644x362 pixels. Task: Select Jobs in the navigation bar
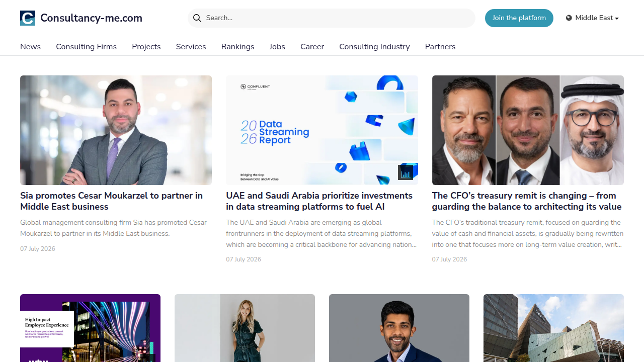tap(277, 47)
